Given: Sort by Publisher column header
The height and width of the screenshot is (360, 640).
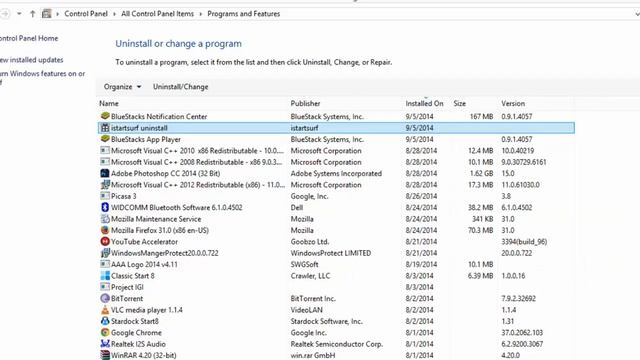Looking at the screenshot, I should tap(305, 104).
